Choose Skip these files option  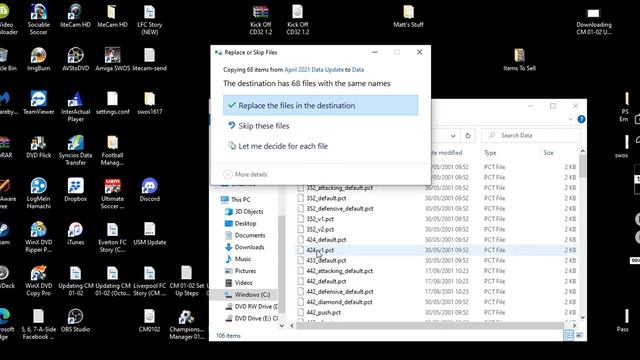coord(320,126)
